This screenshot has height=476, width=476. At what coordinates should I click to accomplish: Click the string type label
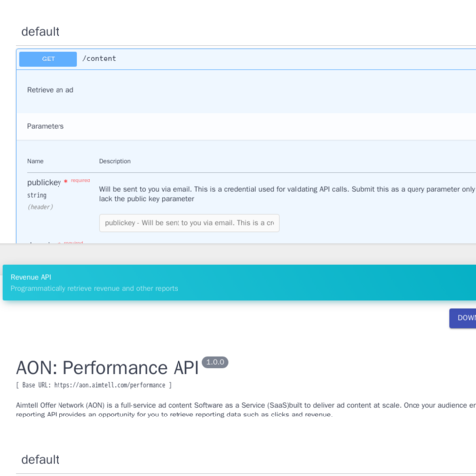[37, 195]
